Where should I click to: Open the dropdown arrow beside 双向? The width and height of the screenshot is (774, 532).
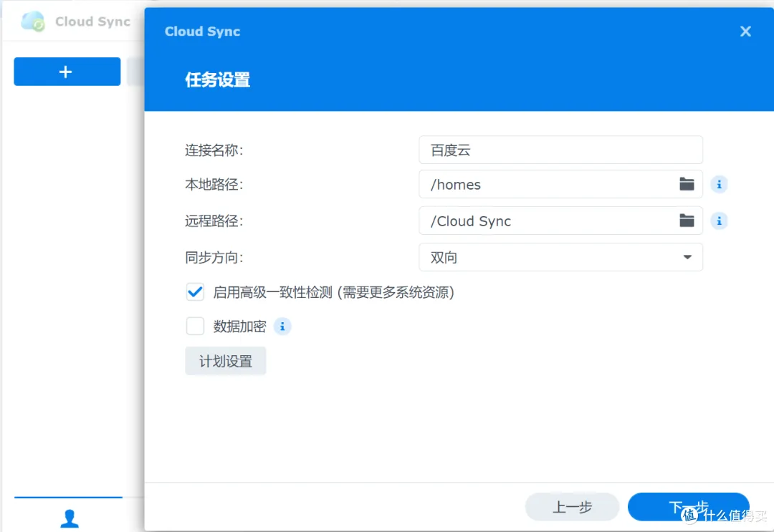[x=687, y=257]
